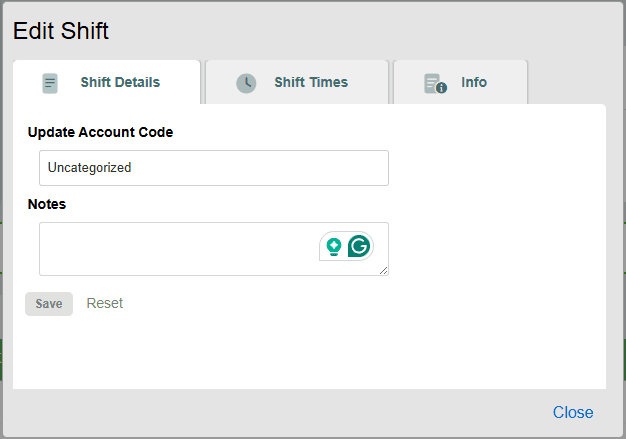Open the Shift Times tab

[x=311, y=83]
